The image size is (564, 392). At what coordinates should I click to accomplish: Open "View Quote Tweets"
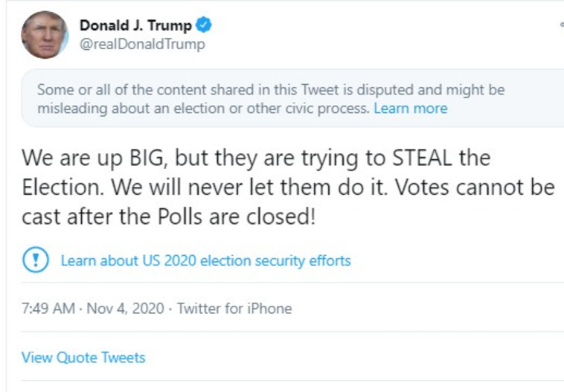click(x=83, y=357)
